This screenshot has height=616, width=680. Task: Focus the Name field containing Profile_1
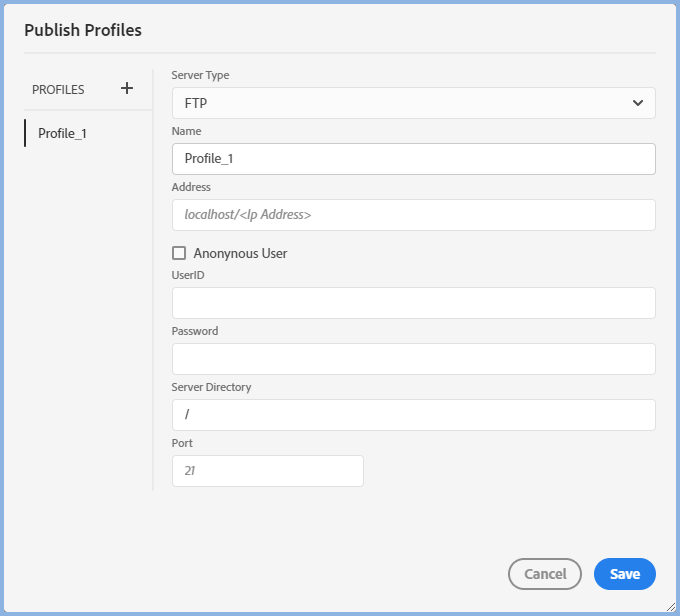click(x=413, y=159)
